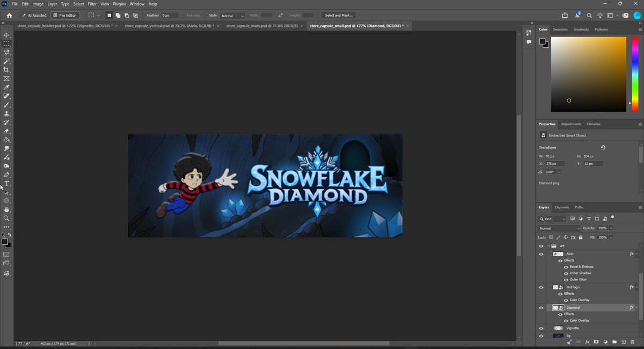Toggle the layer filter on/off switch

[x=612, y=217]
